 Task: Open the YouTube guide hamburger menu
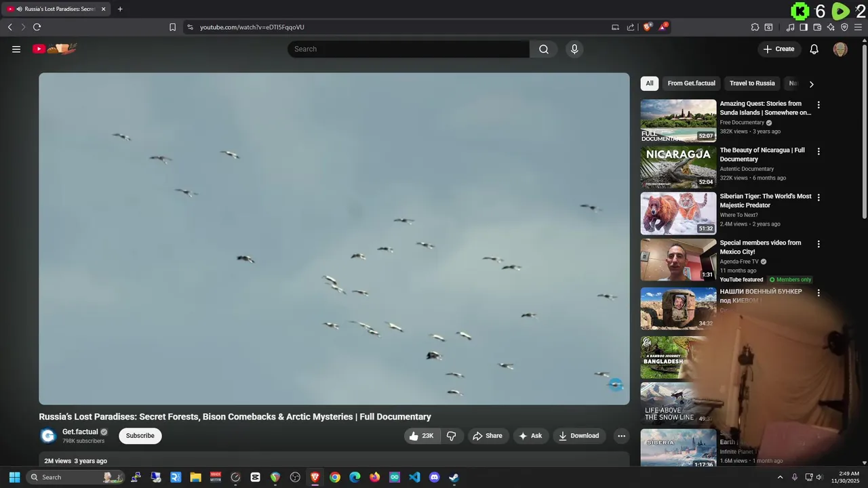16,49
